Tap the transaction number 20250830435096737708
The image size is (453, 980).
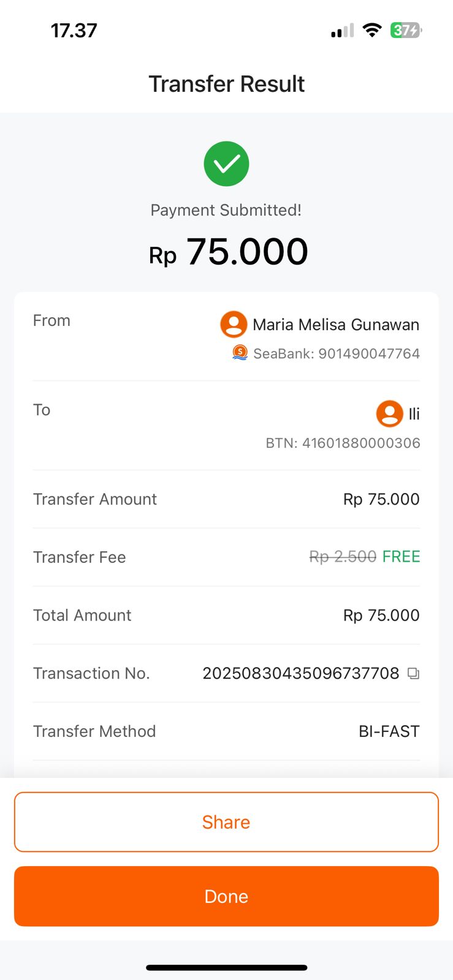tap(301, 674)
